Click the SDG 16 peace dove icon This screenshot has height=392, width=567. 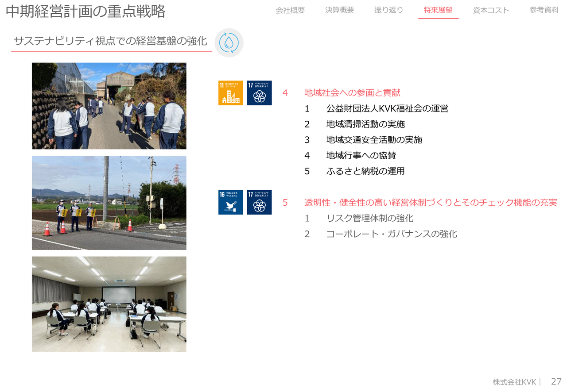pyautogui.click(x=230, y=202)
